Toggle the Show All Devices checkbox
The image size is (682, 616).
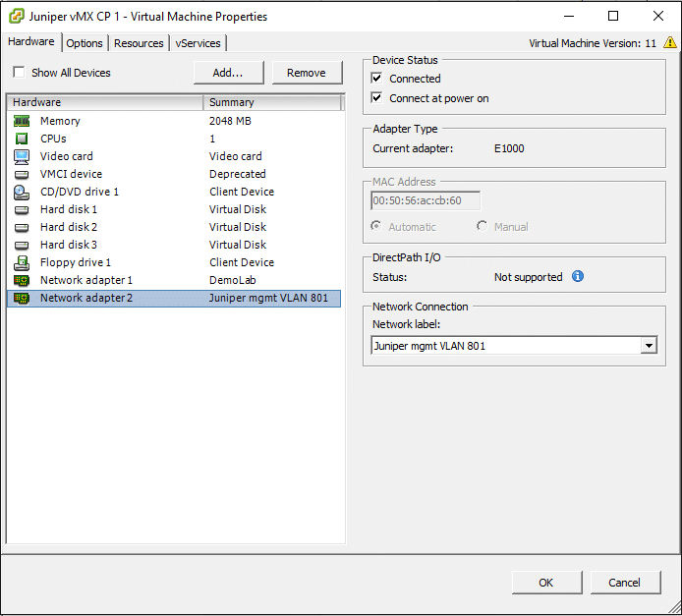tap(19, 72)
